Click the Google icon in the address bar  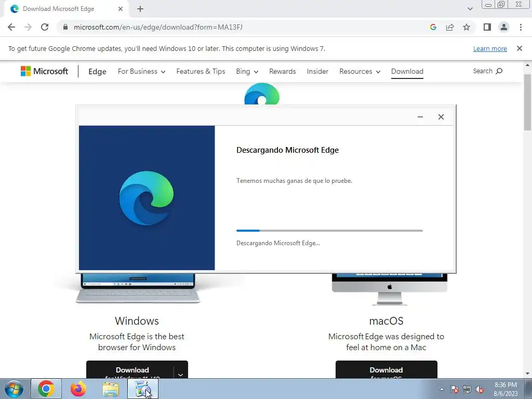(x=433, y=27)
